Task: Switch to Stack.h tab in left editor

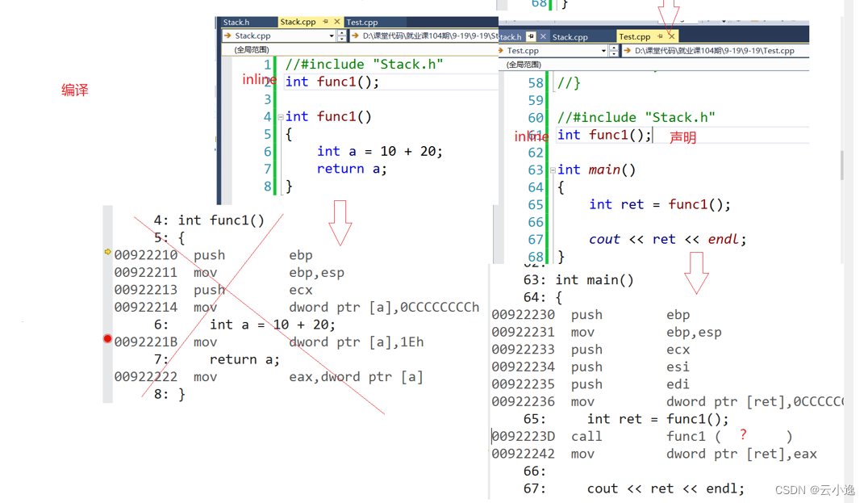Action: 236,22
